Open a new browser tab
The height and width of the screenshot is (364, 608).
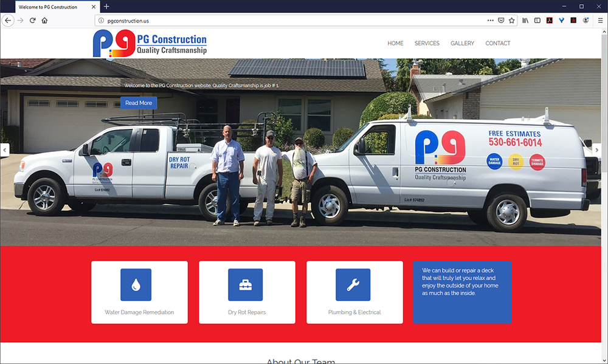pyautogui.click(x=106, y=7)
